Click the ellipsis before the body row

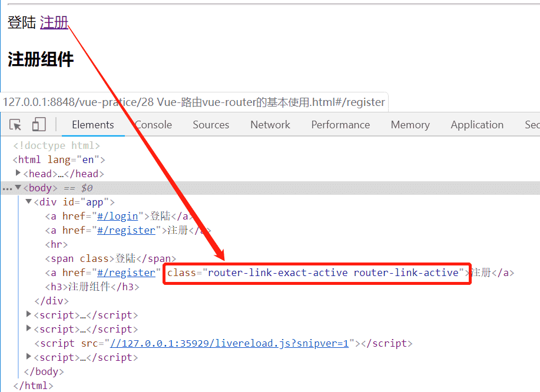pos(7,188)
